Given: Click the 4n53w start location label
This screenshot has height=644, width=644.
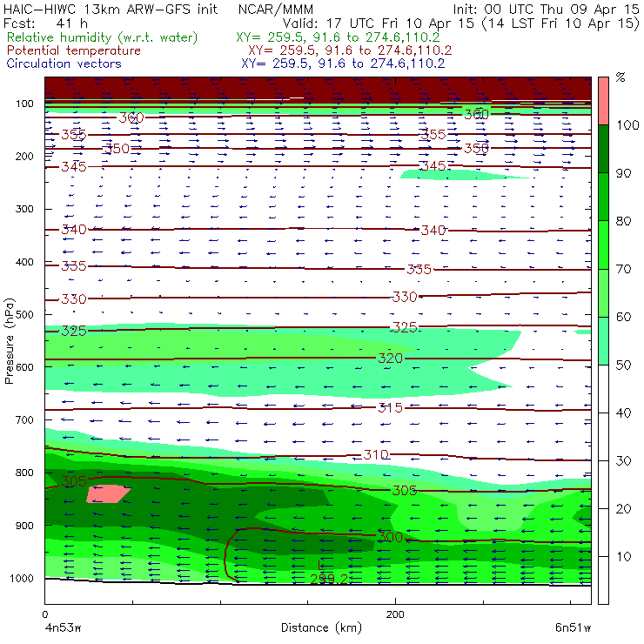Looking at the screenshot, I should [x=63, y=628].
